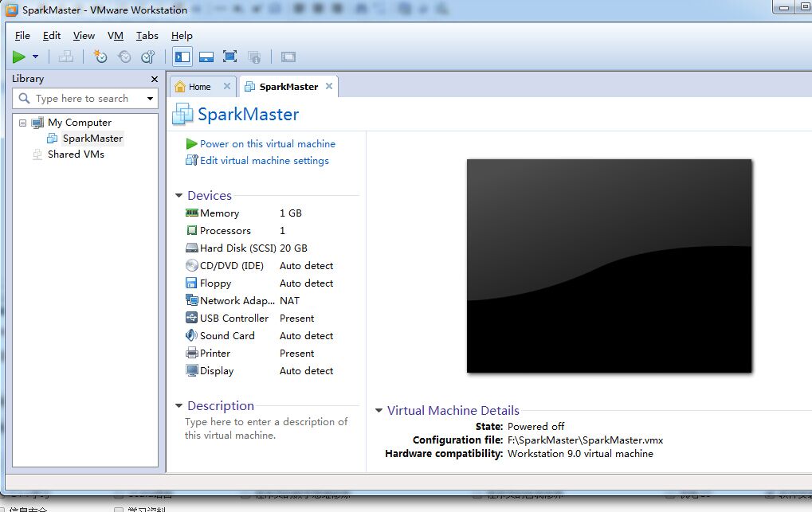The width and height of the screenshot is (812, 512).
Task: Click the Processors device icon
Action: (191, 230)
